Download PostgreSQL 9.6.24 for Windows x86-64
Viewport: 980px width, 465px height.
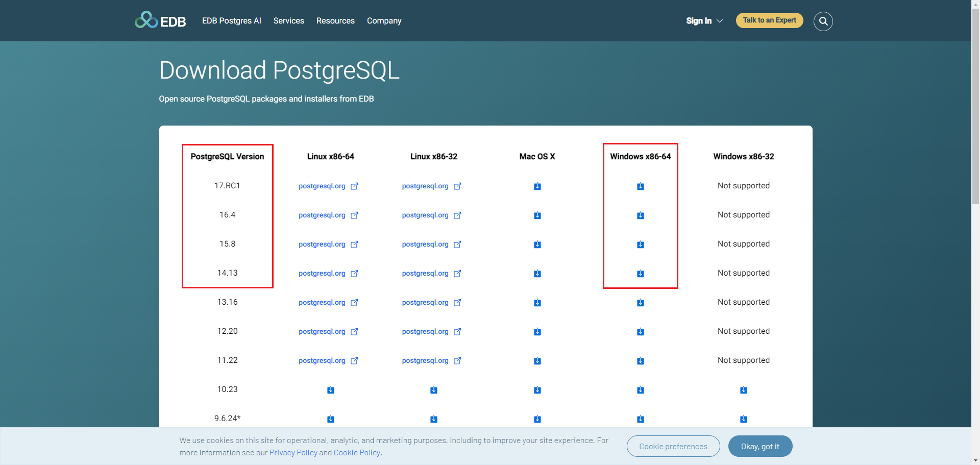(x=641, y=419)
